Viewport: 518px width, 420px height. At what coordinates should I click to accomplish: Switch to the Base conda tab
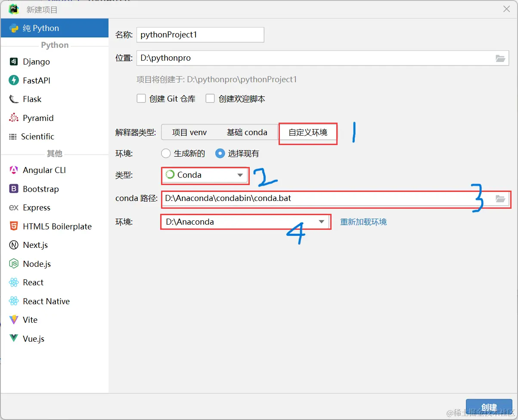pos(247,133)
